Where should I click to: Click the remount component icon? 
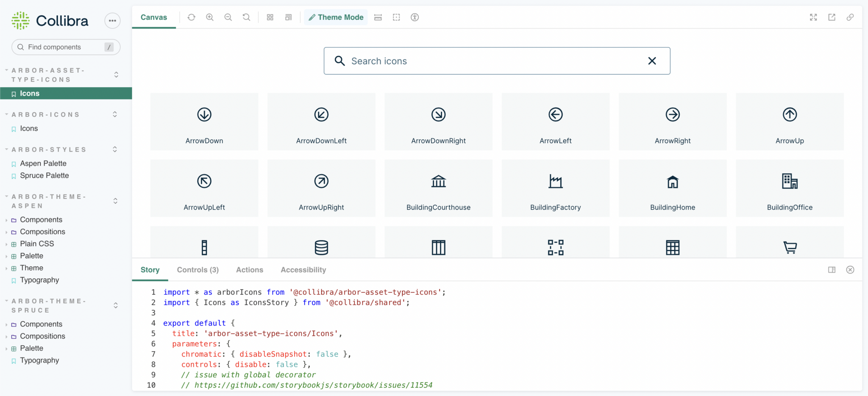point(192,17)
